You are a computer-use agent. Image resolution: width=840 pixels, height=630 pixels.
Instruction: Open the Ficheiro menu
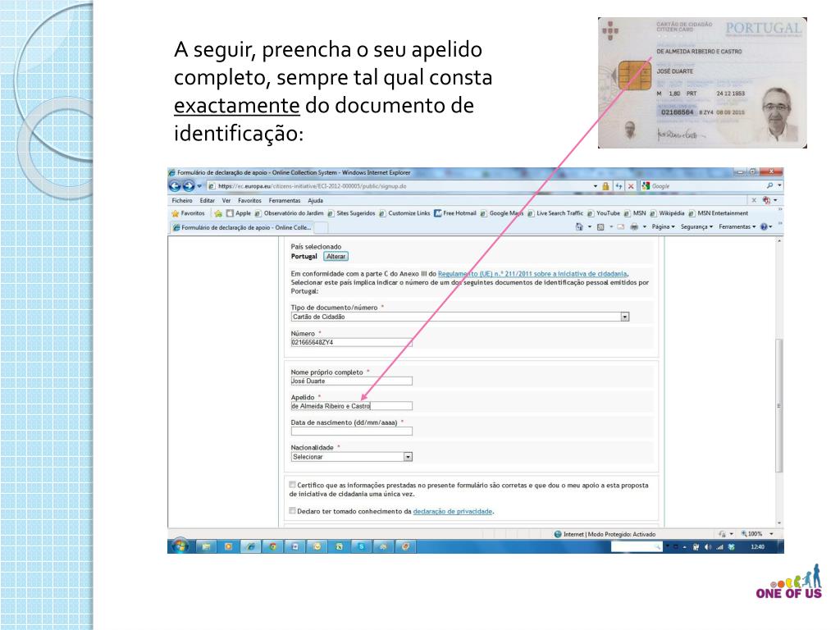click(182, 200)
